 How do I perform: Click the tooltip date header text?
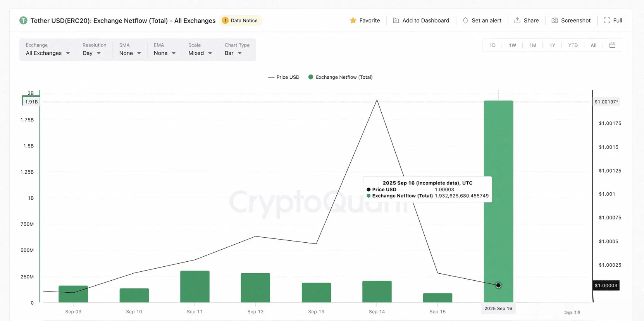pyautogui.click(x=427, y=183)
